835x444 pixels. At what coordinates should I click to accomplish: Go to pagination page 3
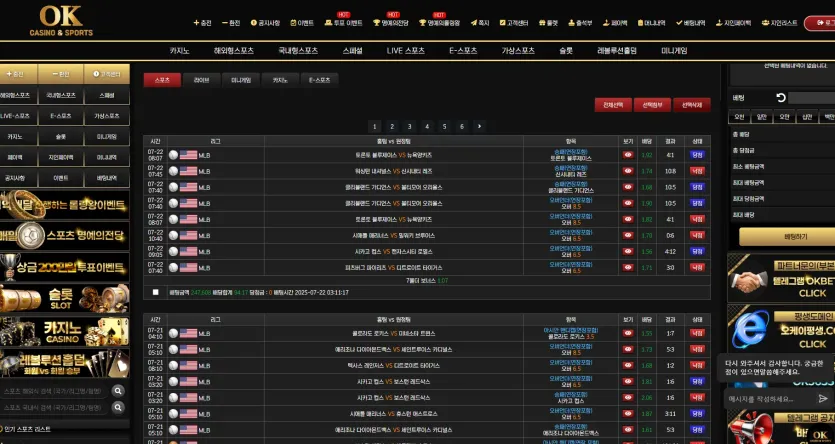click(x=409, y=126)
